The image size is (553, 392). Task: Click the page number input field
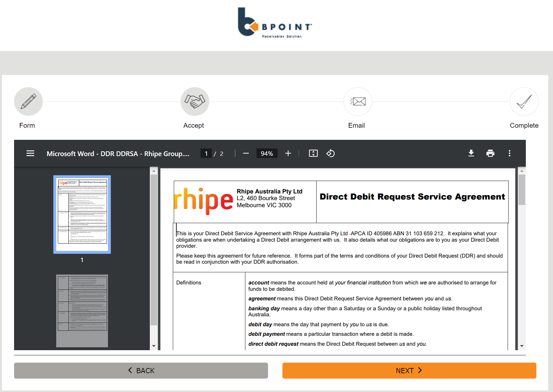(206, 154)
